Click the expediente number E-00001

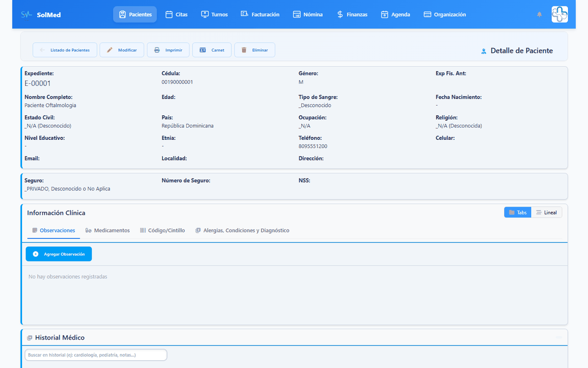[38, 83]
